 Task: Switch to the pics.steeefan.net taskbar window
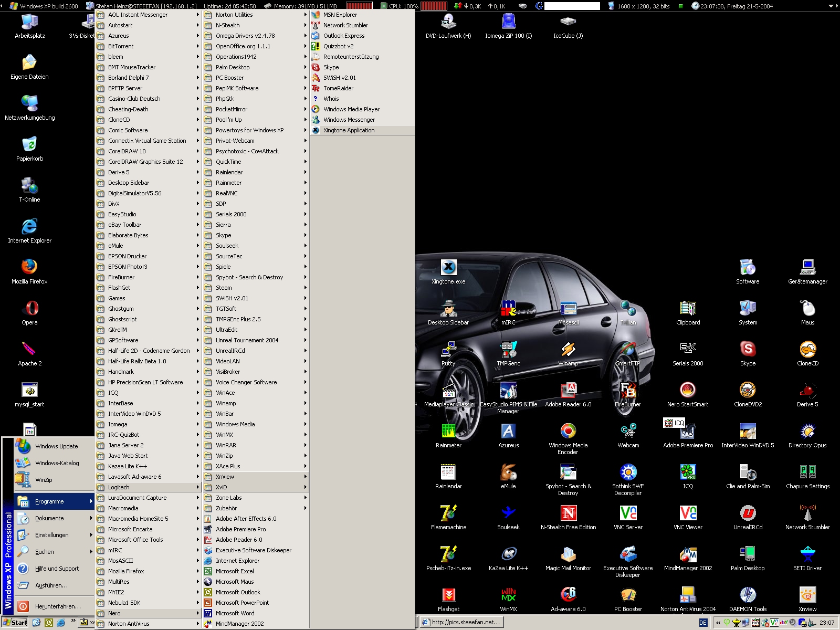461,622
